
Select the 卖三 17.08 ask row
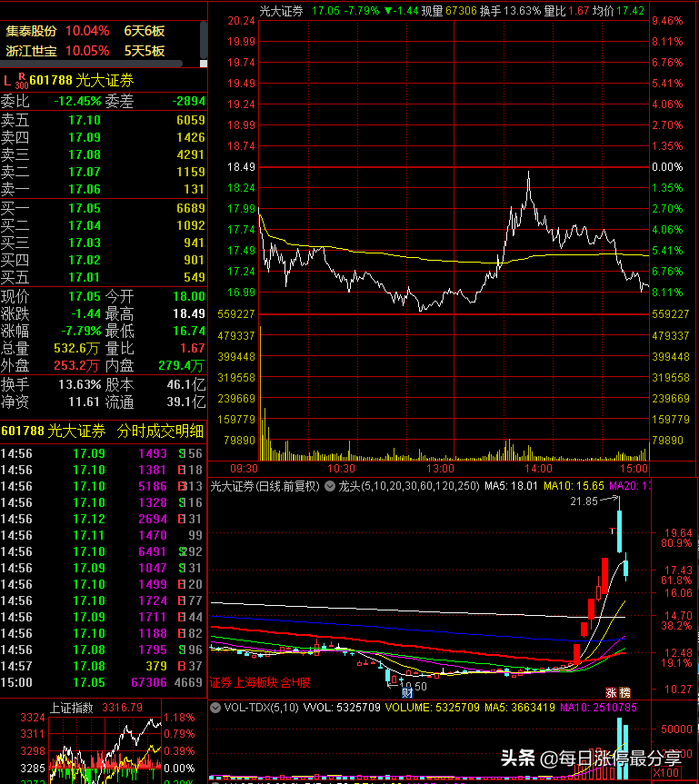(x=103, y=154)
